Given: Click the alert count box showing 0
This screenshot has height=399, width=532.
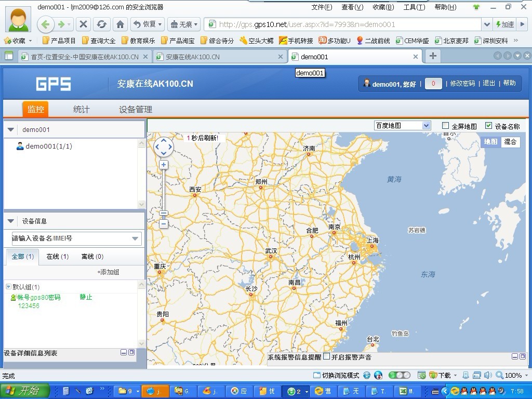Looking at the screenshot, I should [x=433, y=84].
